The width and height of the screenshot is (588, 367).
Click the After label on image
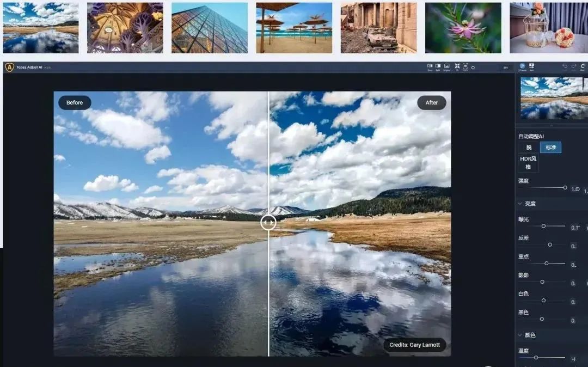(432, 102)
